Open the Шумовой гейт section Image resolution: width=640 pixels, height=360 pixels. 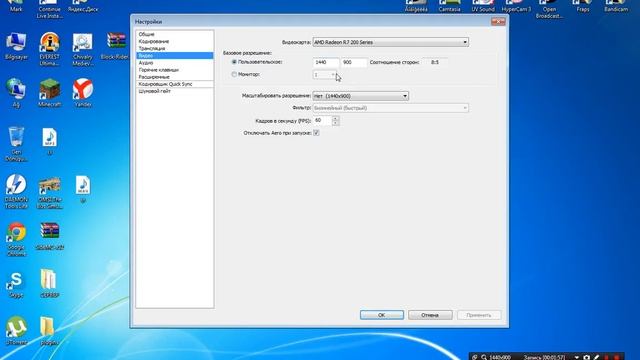pos(174,91)
